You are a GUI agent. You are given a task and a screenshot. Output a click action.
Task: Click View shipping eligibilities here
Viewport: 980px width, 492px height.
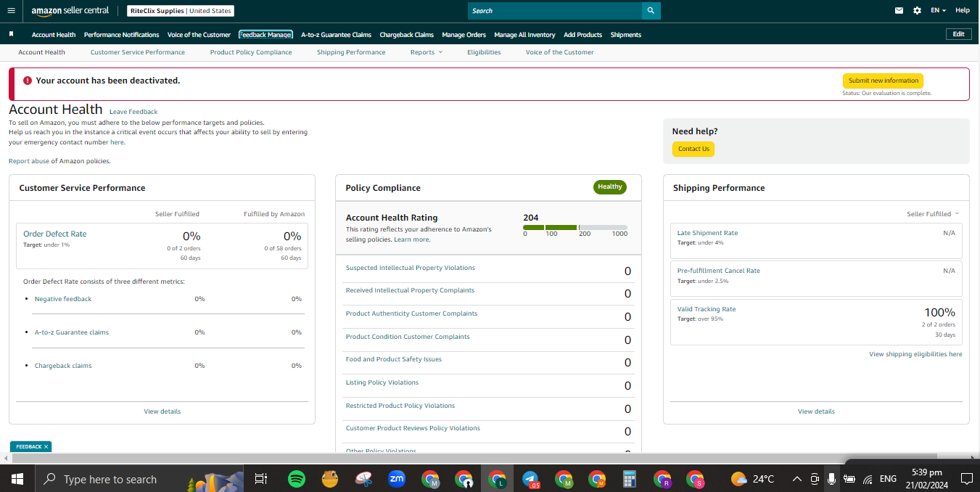[x=915, y=354]
